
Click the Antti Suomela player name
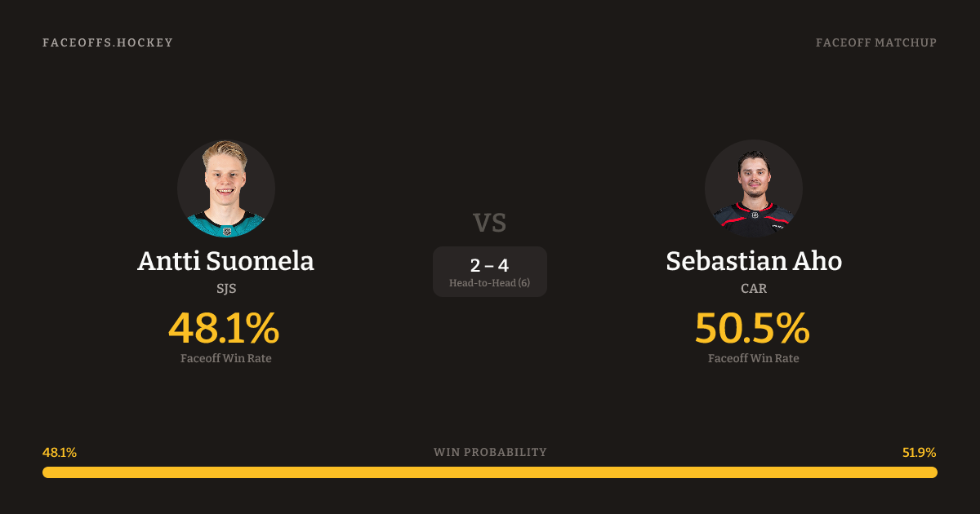[x=226, y=261]
